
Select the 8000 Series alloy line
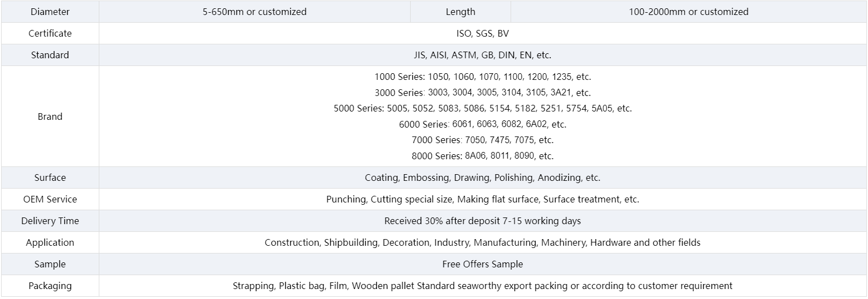click(482, 156)
